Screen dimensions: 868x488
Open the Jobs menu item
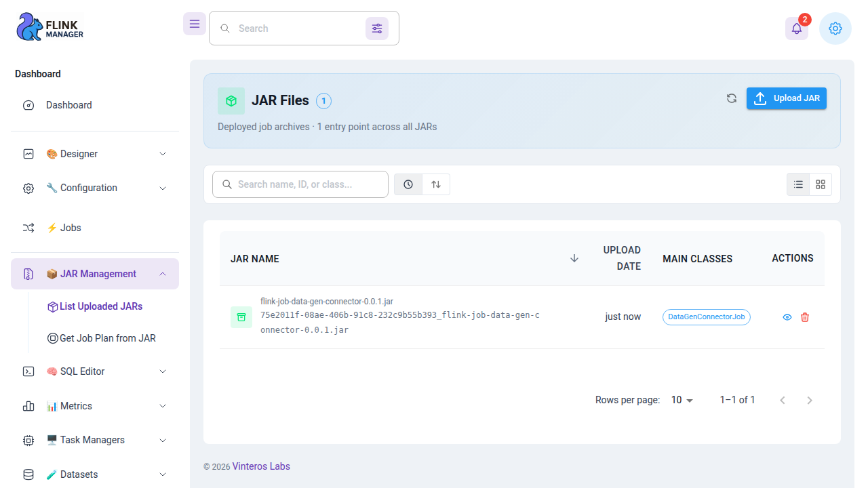coord(95,228)
